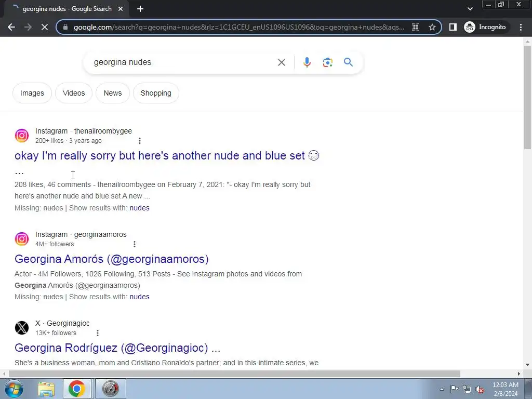The width and height of the screenshot is (532, 399).
Task: Open the thenailroombygee result options menu
Action: [x=139, y=141]
